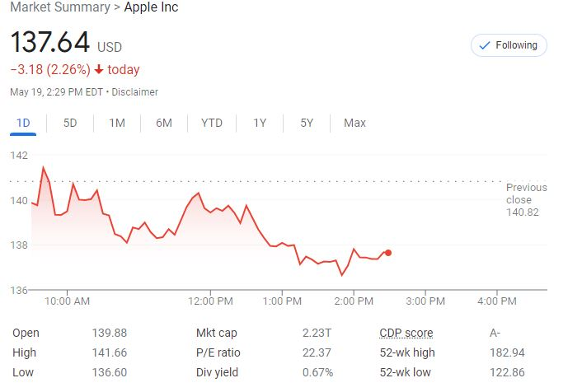Show the 6M chart range
This screenshot has width=582, height=392.
(164, 124)
